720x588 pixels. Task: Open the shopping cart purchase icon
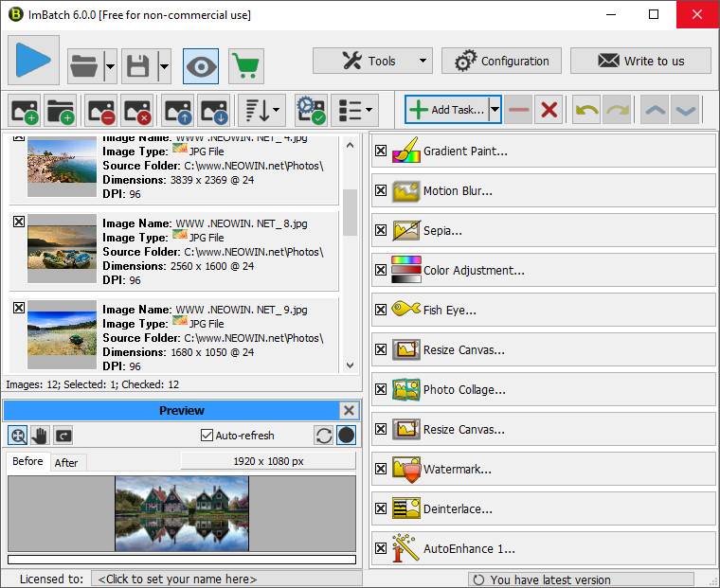pos(246,66)
